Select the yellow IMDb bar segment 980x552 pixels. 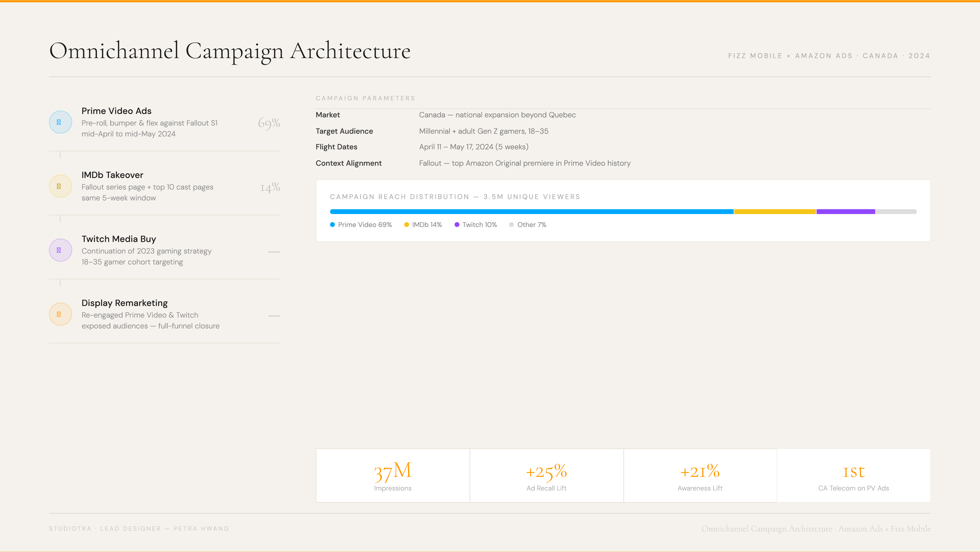(x=775, y=212)
